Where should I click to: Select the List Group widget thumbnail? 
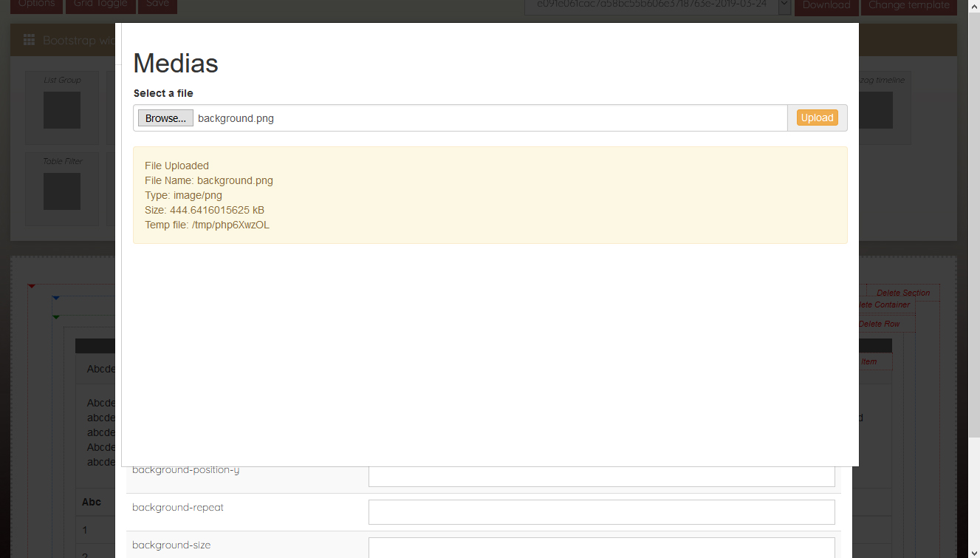click(x=62, y=110)
